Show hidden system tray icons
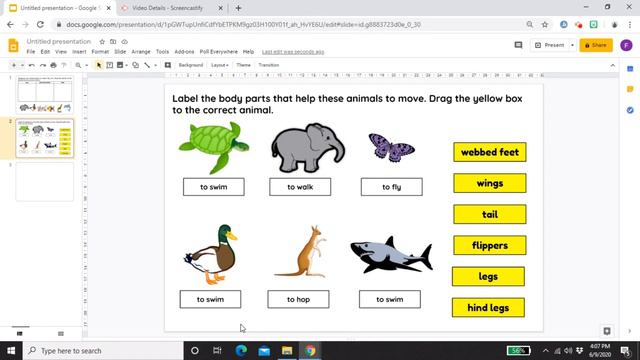640x360 pixels. coord(546,351)
